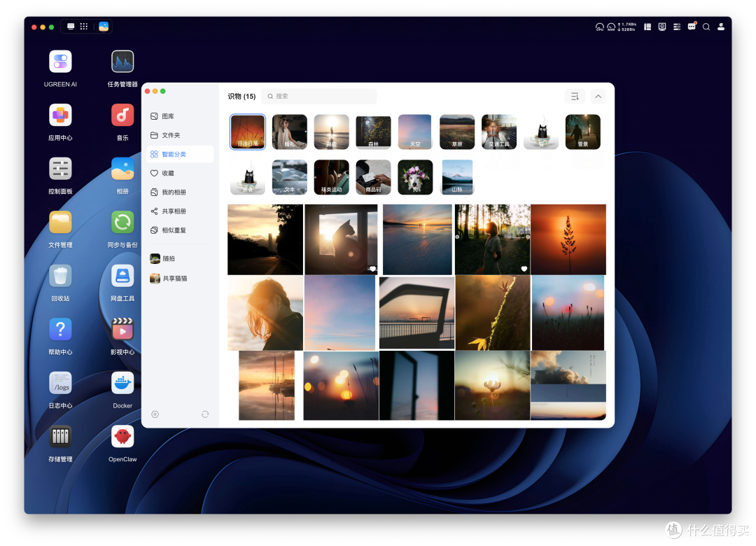The width and height of the screenshot is (756, 546).
Task: Open the 影视中心 video center icon
Action: click(122, 330)
